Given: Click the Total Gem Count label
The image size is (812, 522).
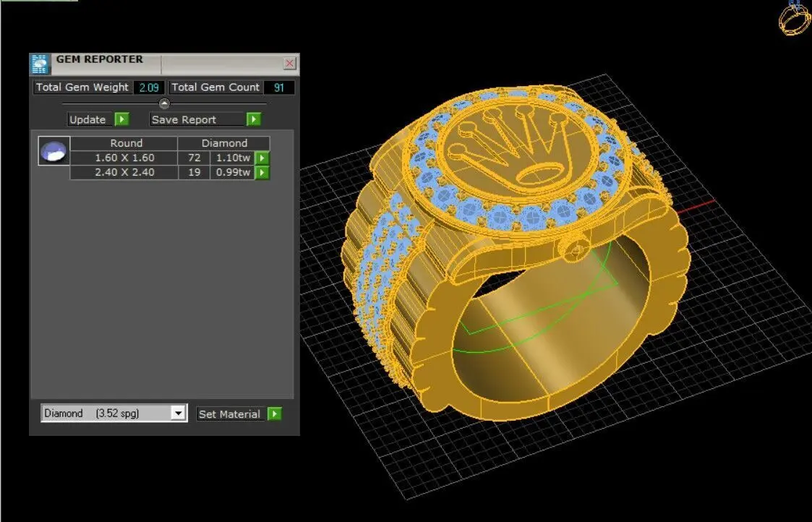Looking at the screenshot, I should coord(215,87).
